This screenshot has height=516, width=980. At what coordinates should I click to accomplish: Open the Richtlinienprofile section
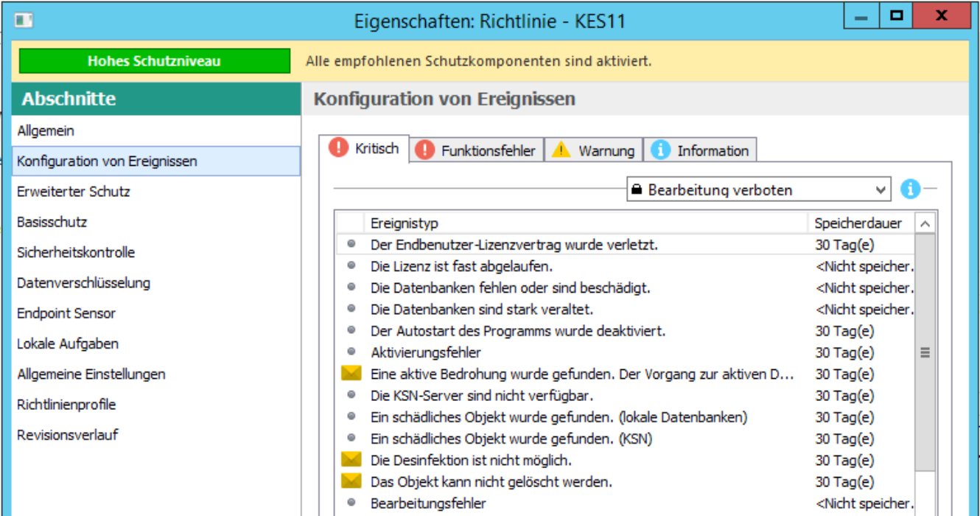click(156, 404)
